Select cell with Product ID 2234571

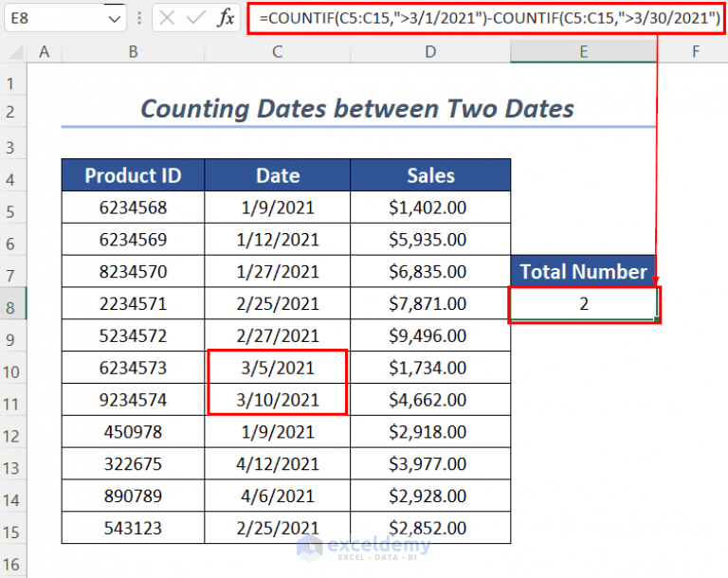pos(133,303)
